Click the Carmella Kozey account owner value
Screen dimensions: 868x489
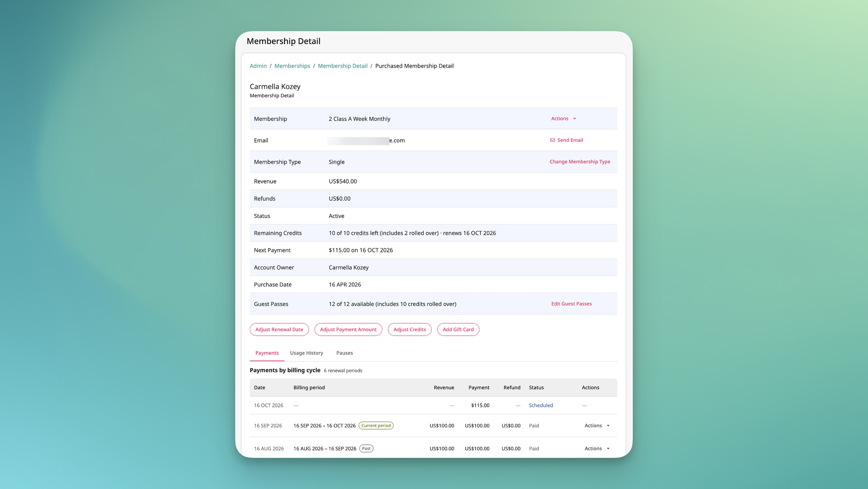[349, 267]
